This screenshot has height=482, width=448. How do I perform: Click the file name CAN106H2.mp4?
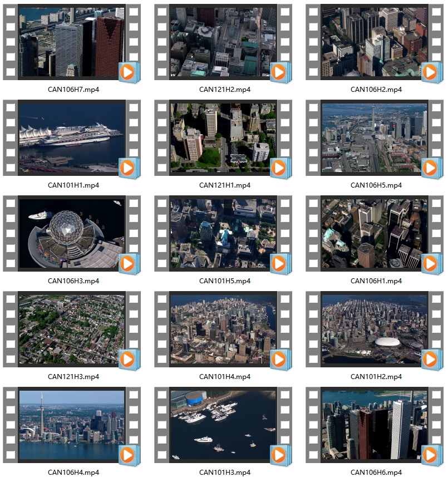pos(376,90)
